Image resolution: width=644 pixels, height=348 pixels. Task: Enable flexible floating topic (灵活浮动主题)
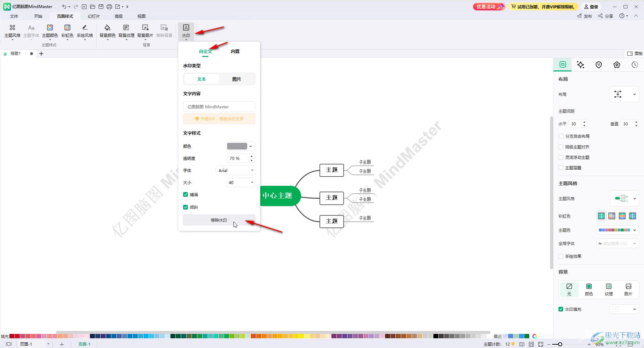[561, 157]
